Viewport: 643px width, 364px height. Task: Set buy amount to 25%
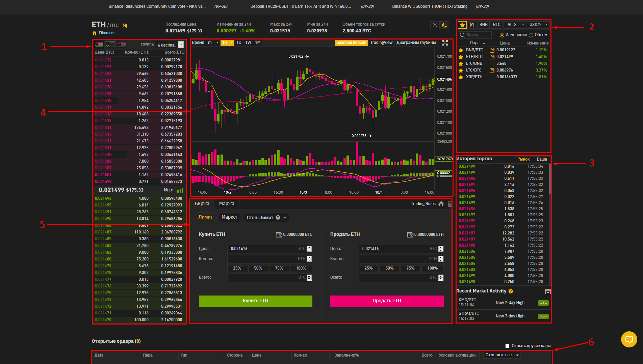237,268
